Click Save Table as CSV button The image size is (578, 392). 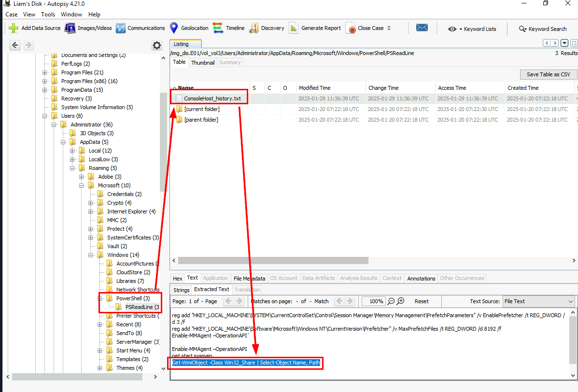pyautogui.click(x=548, y=74)
